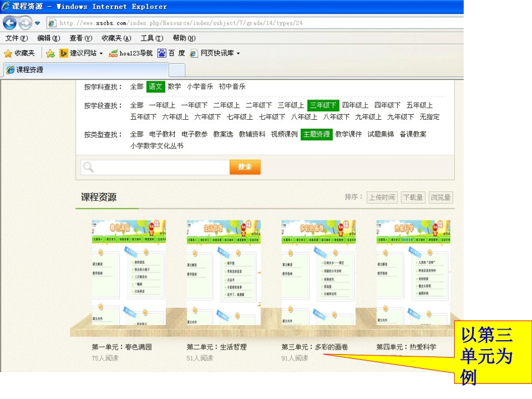532x399 pixels.
Task: Click the address bar URL field
Action: click(255, 23)
